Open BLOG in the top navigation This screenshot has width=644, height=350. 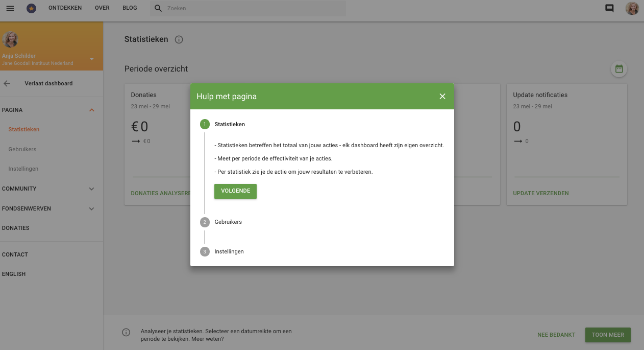tap(130, 8)
